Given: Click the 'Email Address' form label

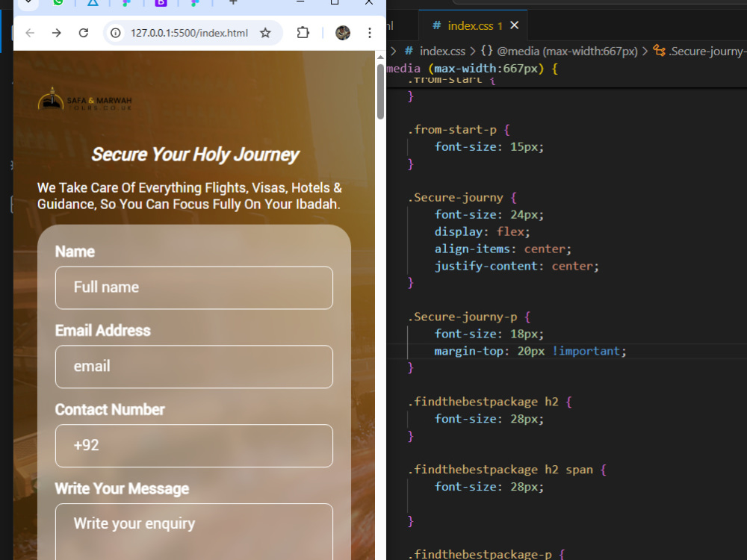Looking at the screenshot, I should click(103, 331).
